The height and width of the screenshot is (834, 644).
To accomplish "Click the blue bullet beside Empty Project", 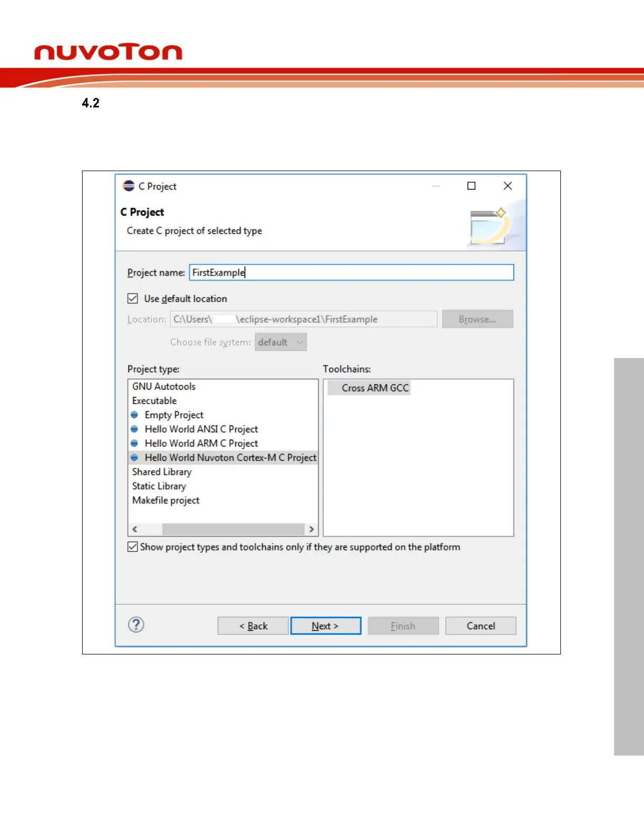I will [x=135, y=415].
